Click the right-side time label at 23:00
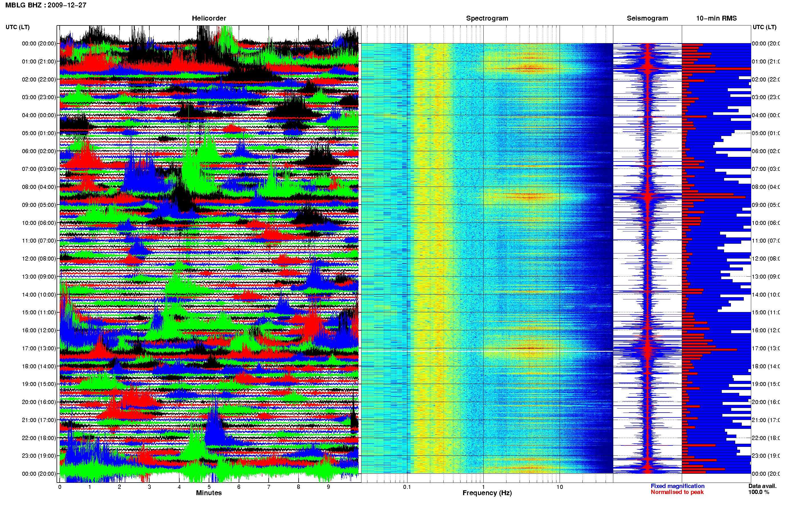Image resolution: width=812 pixels, height=508 pixels. (x=766, y=456)
